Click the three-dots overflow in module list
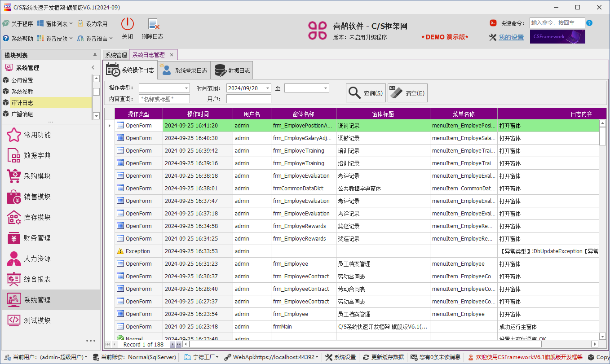Image resolution: width=610 pixels, height=364 pixels. point(90,341)
